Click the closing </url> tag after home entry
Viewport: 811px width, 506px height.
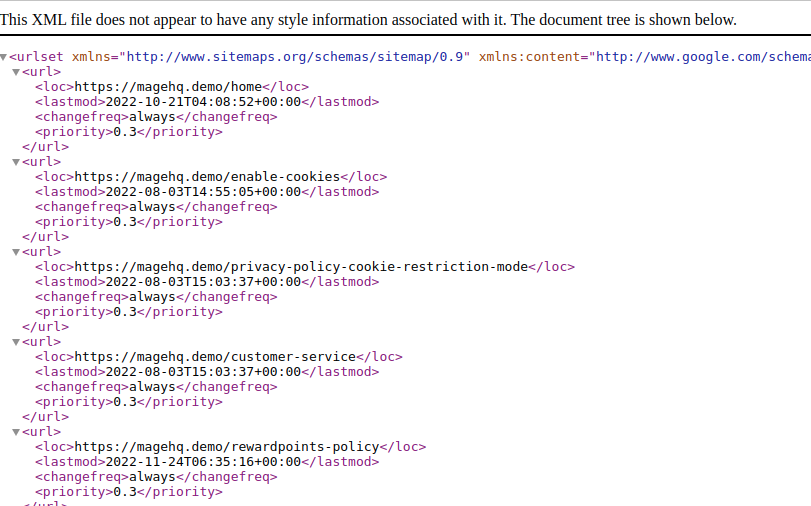click(x=46, y=146)
